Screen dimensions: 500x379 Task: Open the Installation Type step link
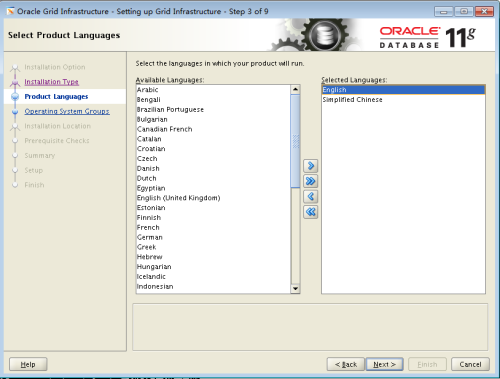(51, 82)
